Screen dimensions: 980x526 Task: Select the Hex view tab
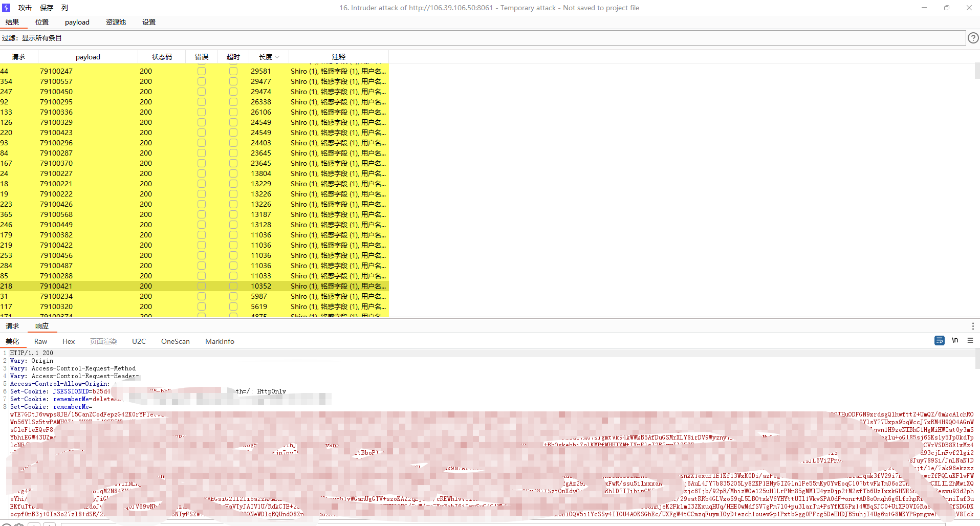[x=69, y=341]
